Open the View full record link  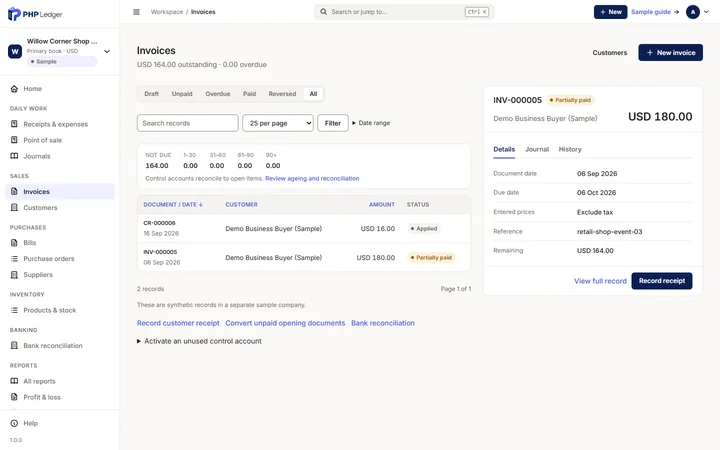[600, 281]
